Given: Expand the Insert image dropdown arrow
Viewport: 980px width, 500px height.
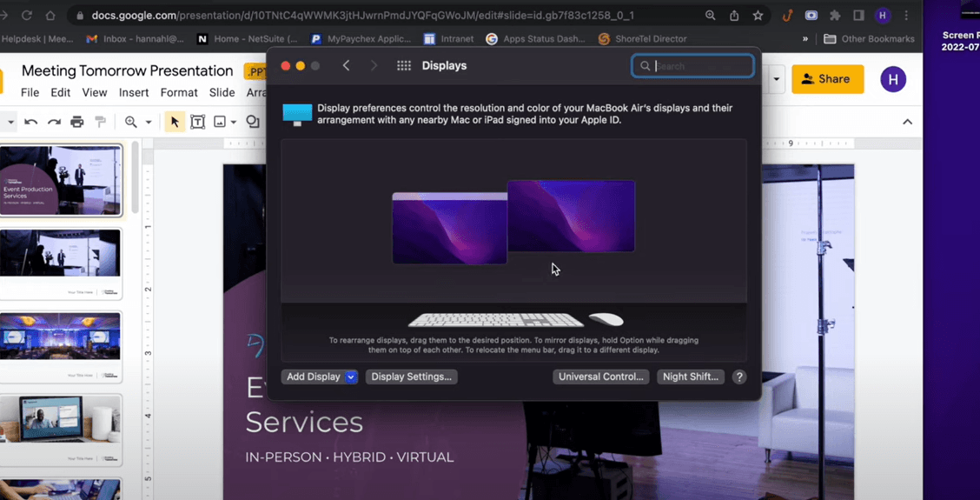Looking at the screenshot, I should point(234,123).
